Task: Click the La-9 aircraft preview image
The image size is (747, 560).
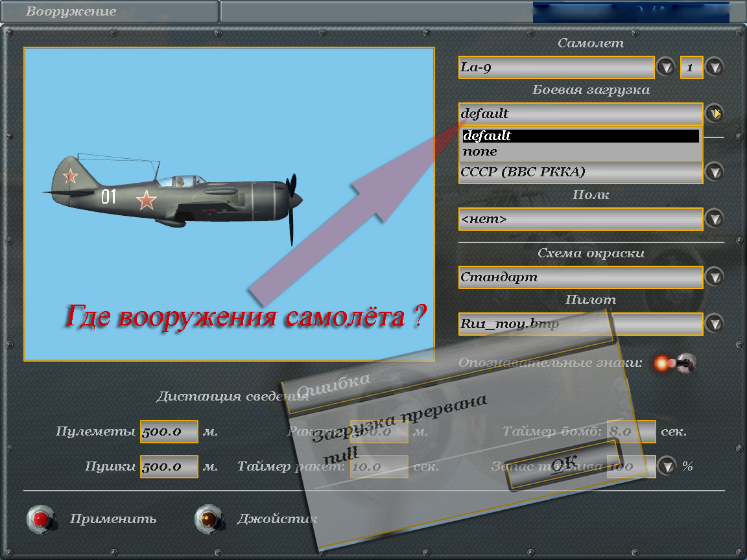Action: [x=229, y=204]
